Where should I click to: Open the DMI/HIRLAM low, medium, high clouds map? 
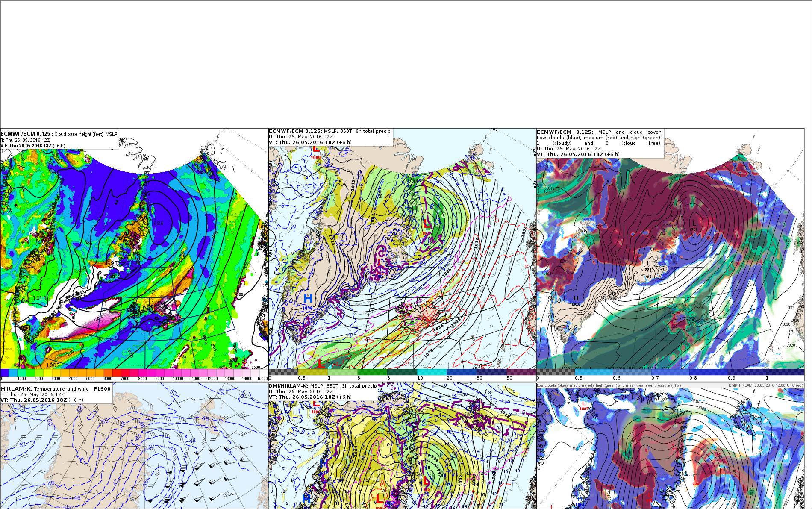pos(670,446)
